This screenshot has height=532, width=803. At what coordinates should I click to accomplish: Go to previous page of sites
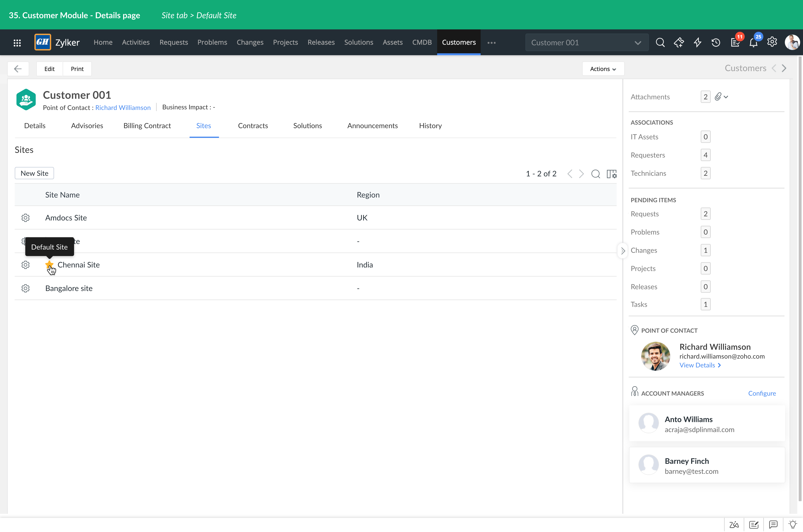(x=570, y=174)
